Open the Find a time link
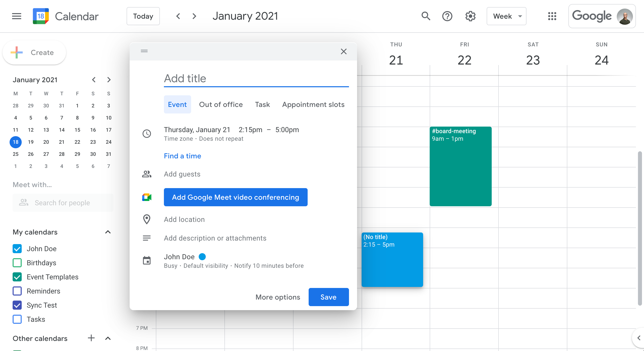 click(182, 156)
